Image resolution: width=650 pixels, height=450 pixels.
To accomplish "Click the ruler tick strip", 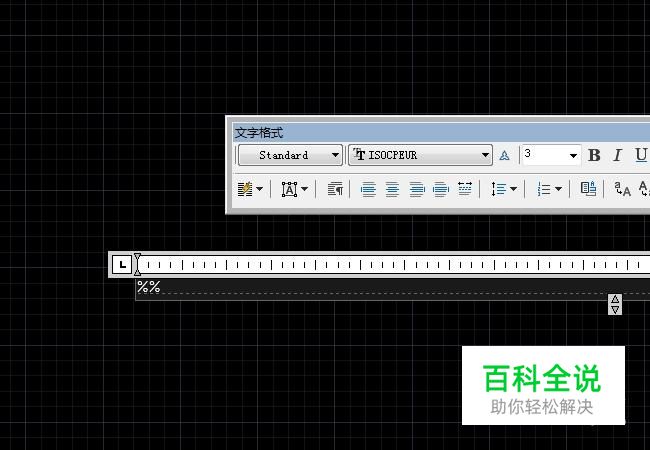I will click(396, 264).
